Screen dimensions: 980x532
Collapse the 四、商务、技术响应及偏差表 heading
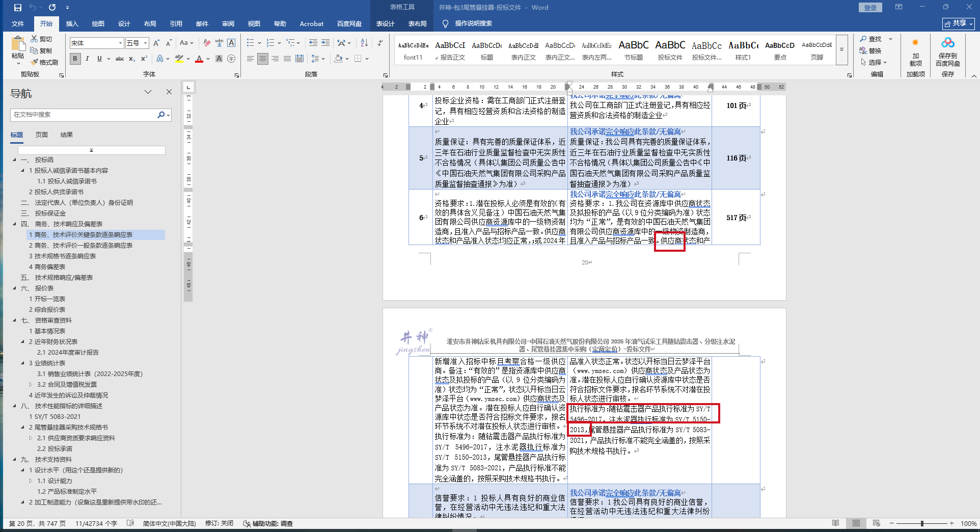pyautogui.click(x=15, y=224)
